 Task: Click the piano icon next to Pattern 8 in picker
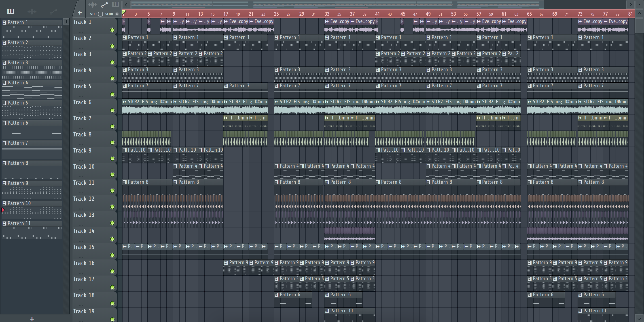[x=4, y=163]
